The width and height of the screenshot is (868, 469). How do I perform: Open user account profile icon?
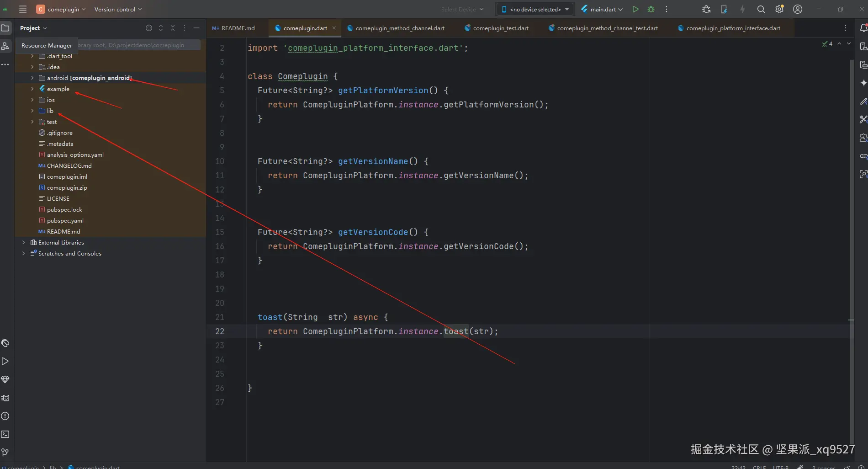pyautogui.click(x=798, y=9)
